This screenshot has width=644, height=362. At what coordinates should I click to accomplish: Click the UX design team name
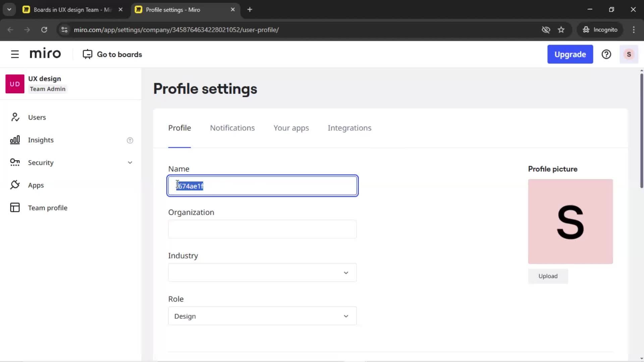click(x=45, y=79)
